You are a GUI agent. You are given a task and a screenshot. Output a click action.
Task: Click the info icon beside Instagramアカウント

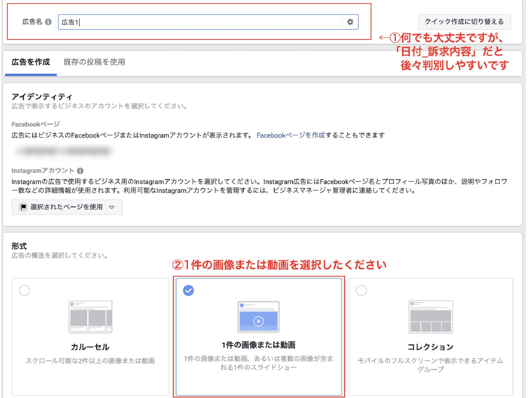[80, 171]
